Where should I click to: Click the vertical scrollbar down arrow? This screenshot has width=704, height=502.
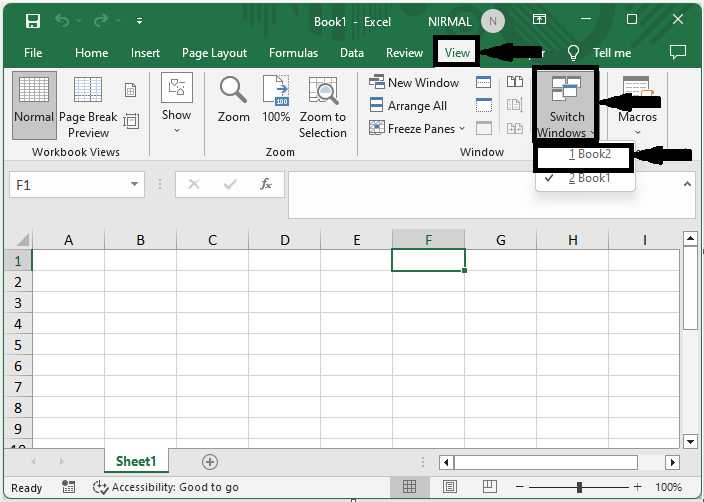690,441
